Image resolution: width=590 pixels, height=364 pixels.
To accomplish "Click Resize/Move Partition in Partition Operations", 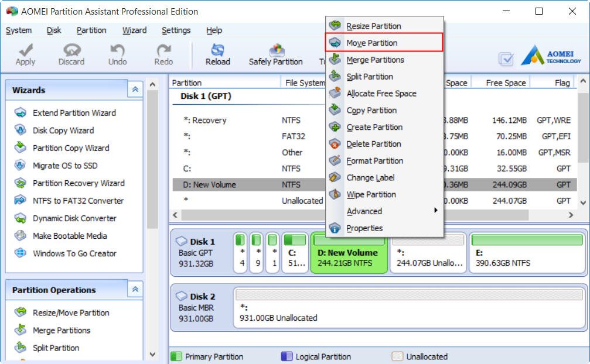I will click(71, 313).
